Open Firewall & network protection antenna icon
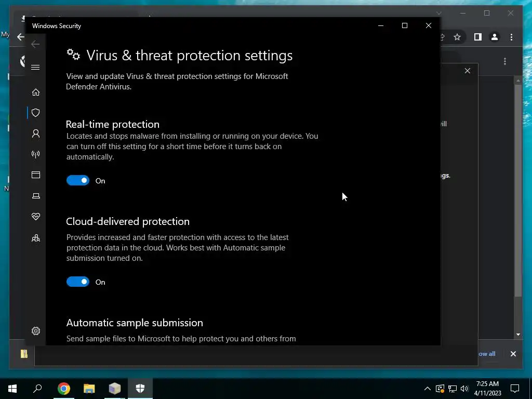Image resolution: width=532 pixels, height=399 pixels. tap(36, 154)
